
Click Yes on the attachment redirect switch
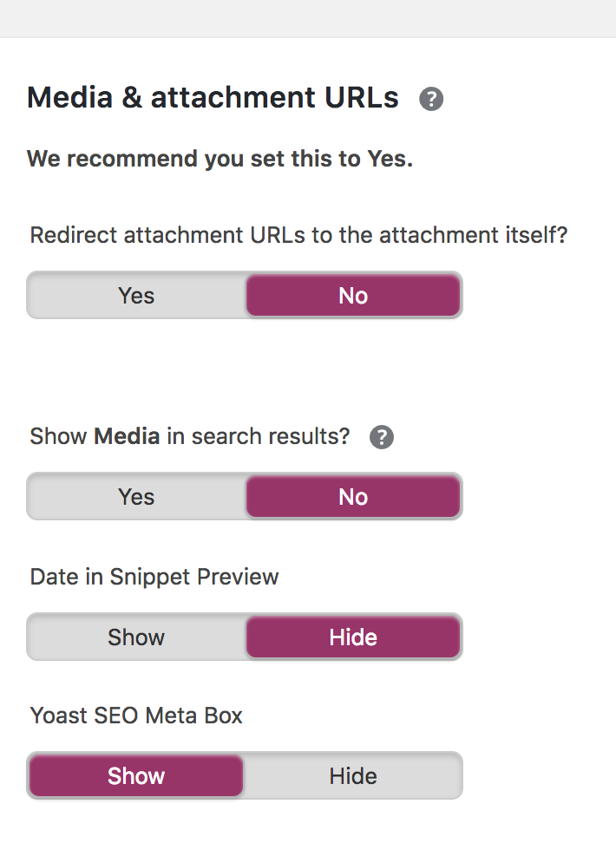[x=135, y=295]
